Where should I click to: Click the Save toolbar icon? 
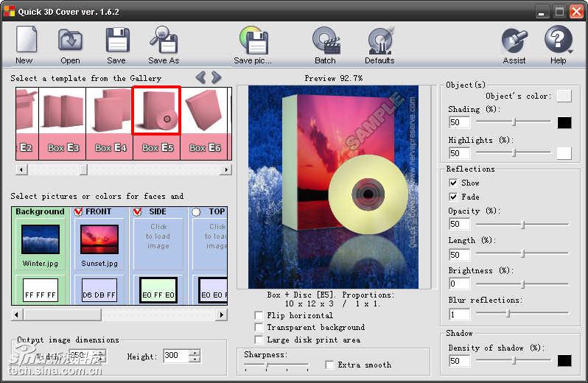click(x=116, y=41)
